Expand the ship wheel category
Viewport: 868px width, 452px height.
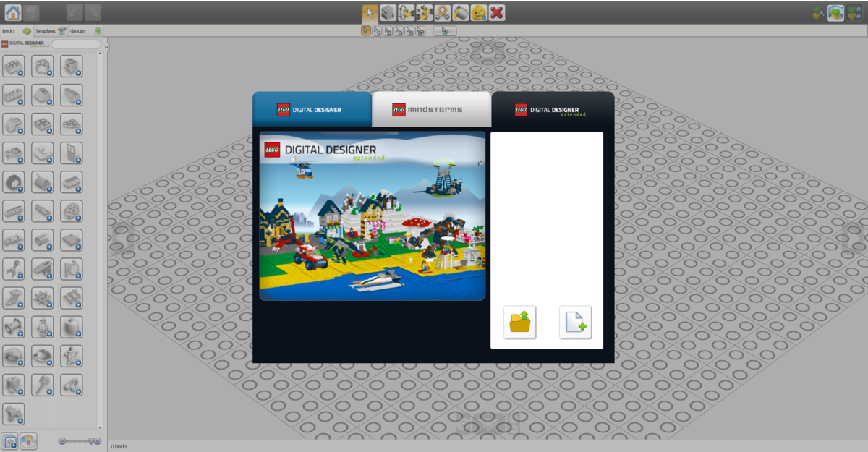(43, 298)
